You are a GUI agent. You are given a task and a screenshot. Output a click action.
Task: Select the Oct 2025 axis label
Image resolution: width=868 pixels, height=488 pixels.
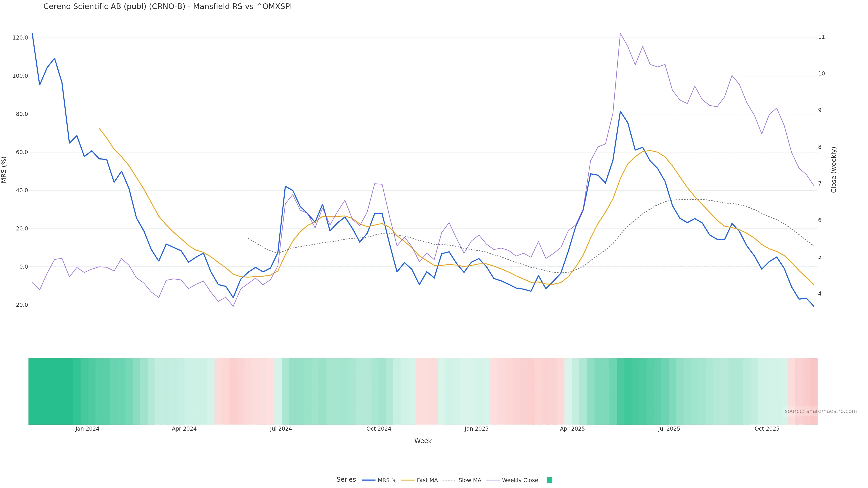click(767, 429)
